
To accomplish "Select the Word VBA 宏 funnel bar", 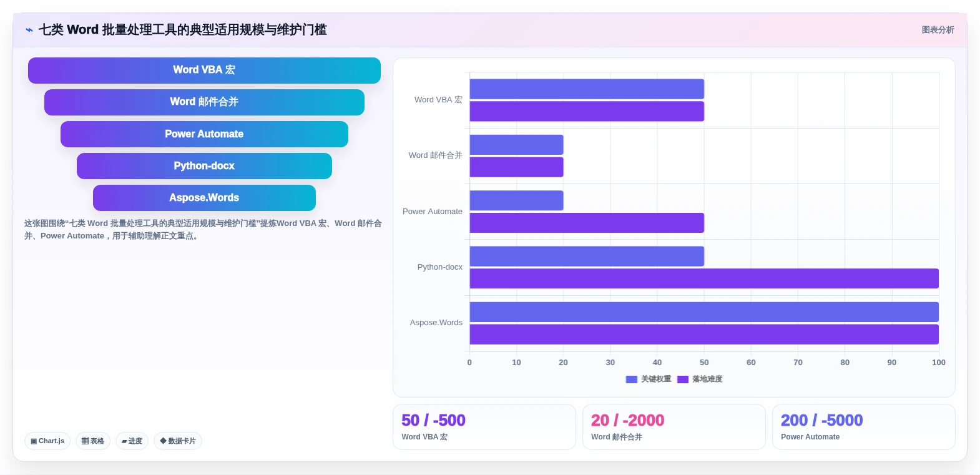I will [204, 71].
